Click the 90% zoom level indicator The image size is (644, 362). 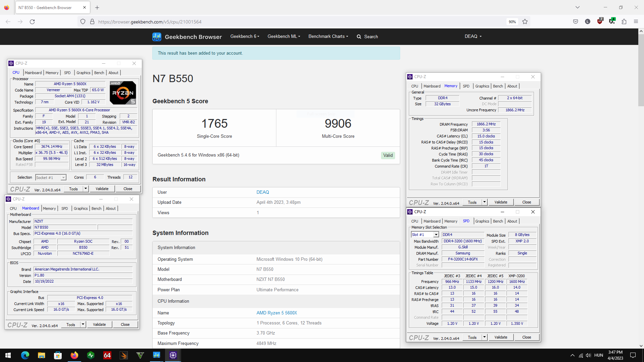coord(512,21)
